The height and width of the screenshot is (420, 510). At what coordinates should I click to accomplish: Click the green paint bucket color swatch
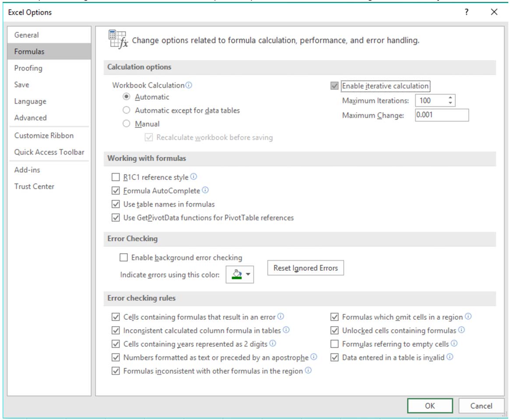click(237, 274)
